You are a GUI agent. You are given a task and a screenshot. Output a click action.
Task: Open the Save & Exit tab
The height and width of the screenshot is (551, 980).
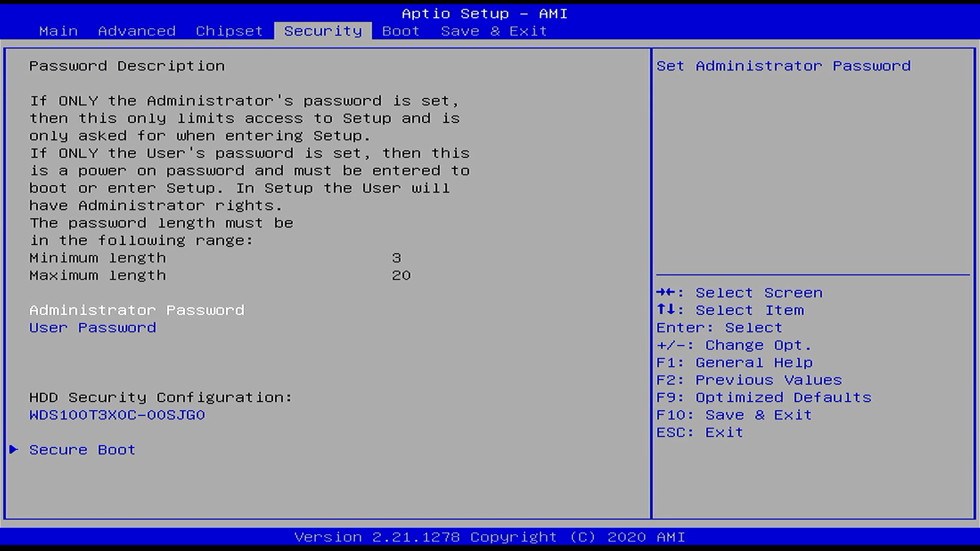tap(494, 31)
